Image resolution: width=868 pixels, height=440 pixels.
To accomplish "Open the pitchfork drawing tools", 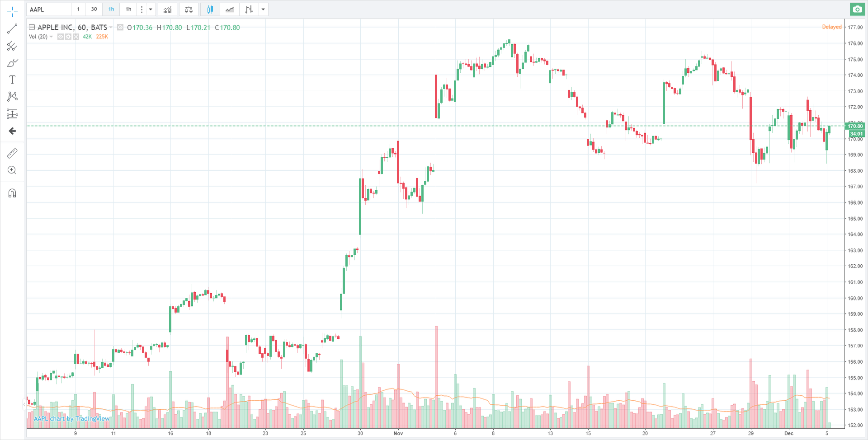I will (12, 46).
